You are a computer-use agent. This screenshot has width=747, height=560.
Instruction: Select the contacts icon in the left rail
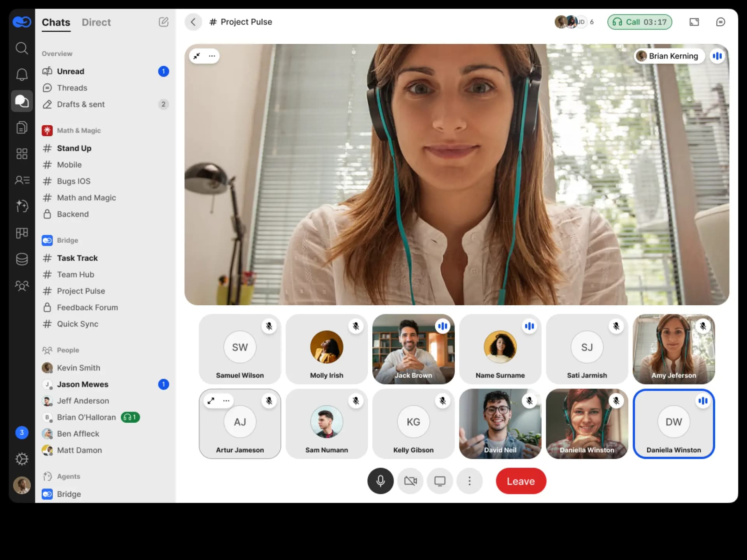(x=22, y=180)
